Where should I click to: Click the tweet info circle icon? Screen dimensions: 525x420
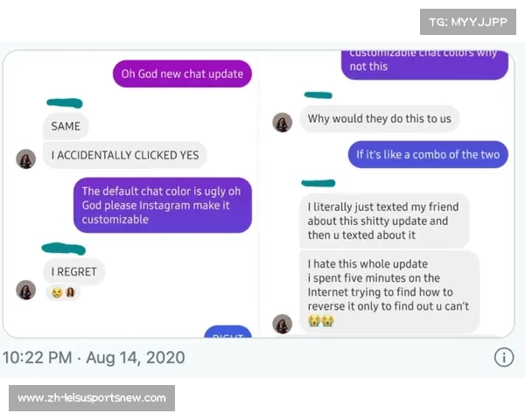504,357
